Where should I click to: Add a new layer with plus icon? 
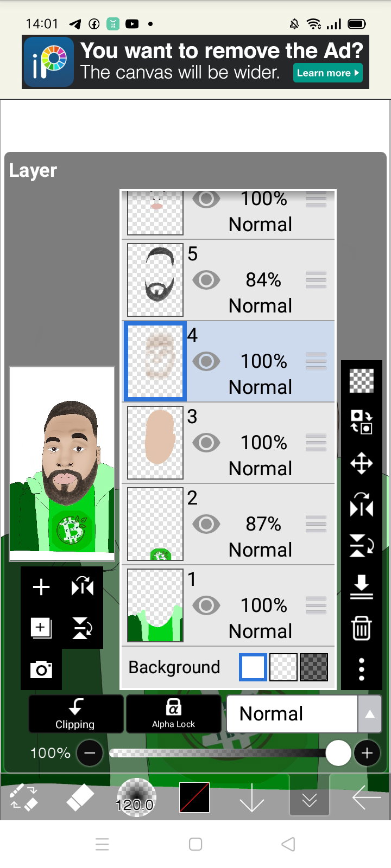point(41,587)
